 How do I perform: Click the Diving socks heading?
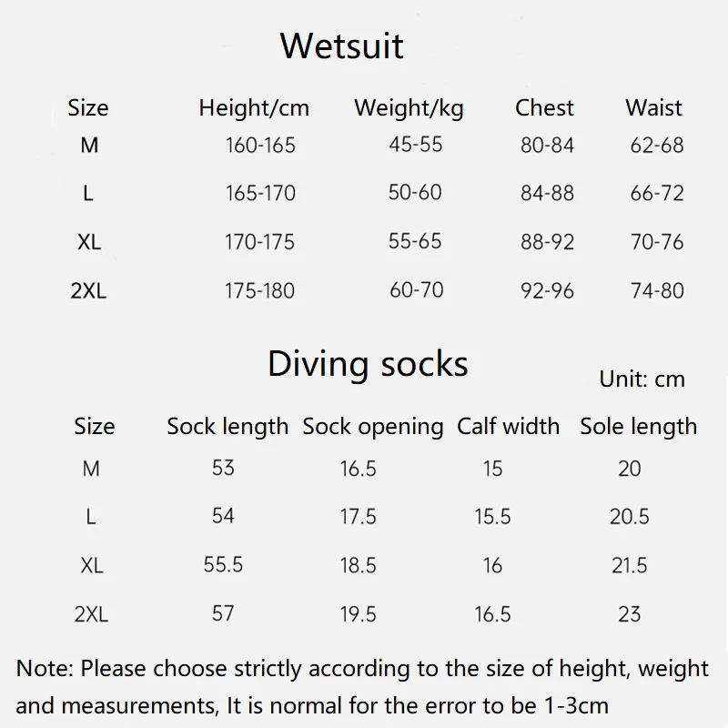(x=368, y=364)
